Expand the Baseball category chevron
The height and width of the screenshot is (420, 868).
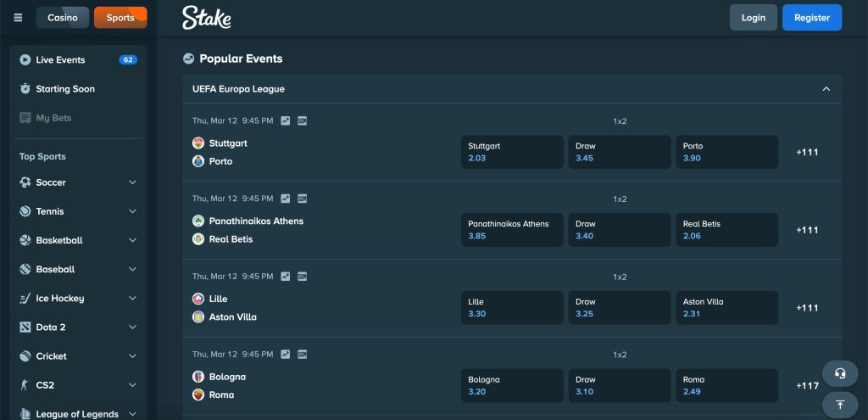[x=132, y=269]
